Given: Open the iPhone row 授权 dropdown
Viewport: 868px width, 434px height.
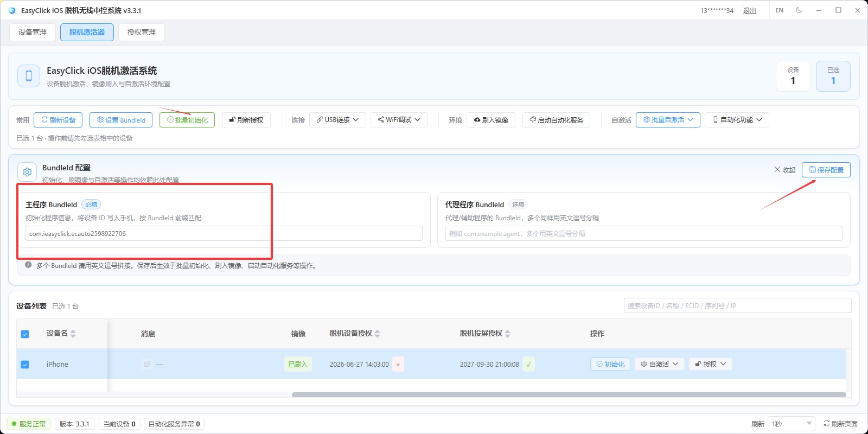Looking at the screenshot, I should [x=711, y=364].
